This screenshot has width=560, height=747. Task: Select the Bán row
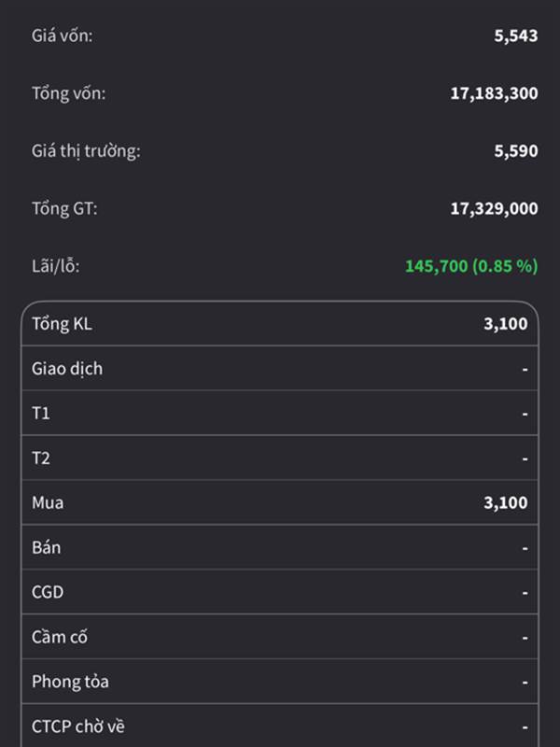[280, 548]
